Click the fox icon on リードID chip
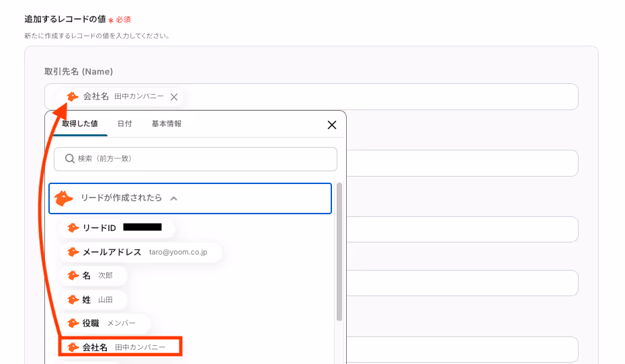625x364 pixels. point(73,228)
